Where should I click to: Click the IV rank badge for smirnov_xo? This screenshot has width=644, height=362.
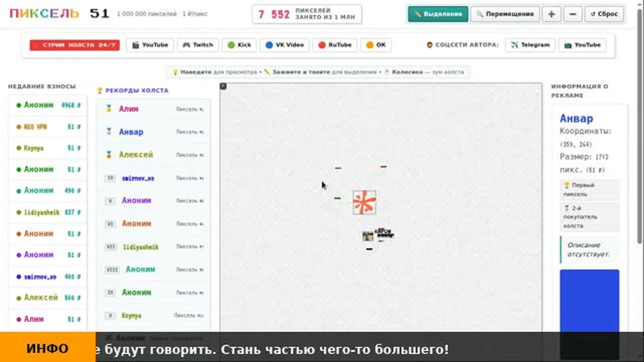click(110, 178)
